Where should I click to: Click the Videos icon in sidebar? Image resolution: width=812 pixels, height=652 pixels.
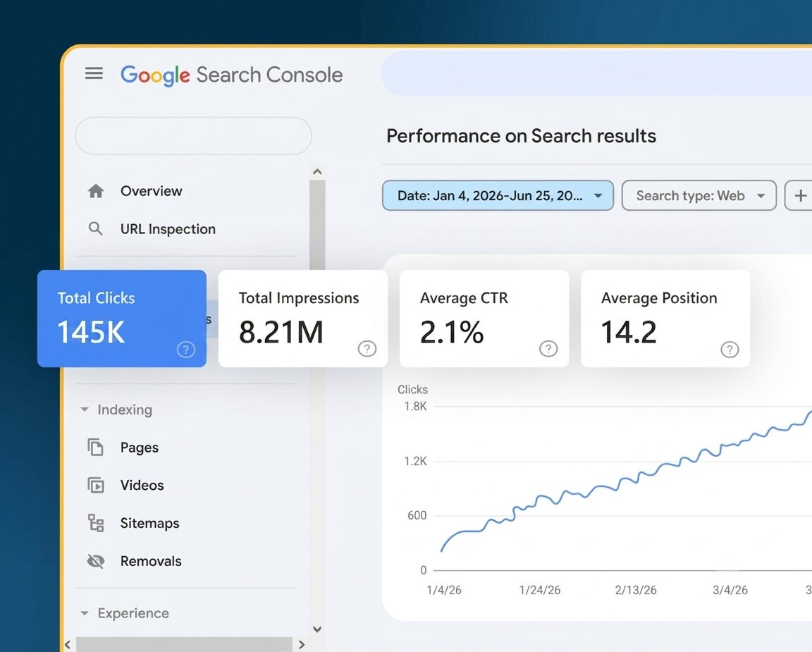[96, 485]
